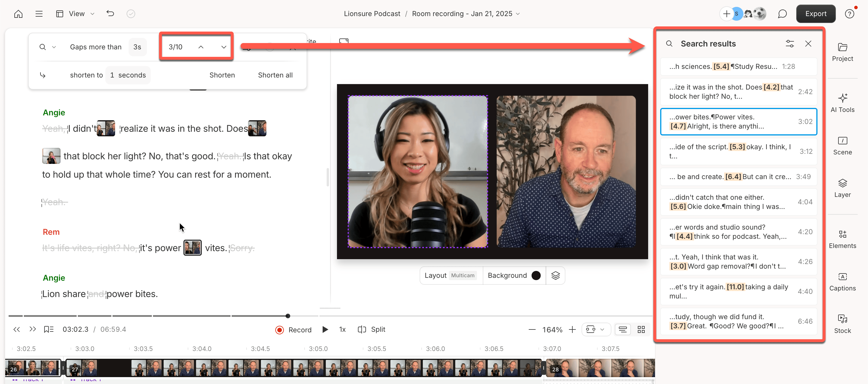The width and height of the screenshot is (868, 384).
Task: Open the Stock media panel
Action: (842, 324)
